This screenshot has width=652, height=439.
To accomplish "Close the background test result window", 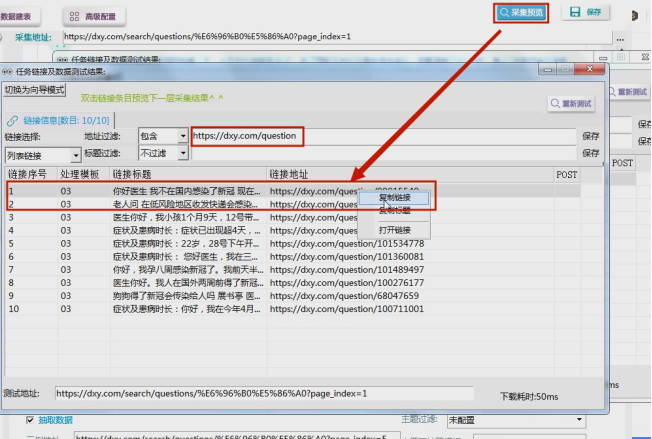I will coord(645,57).
